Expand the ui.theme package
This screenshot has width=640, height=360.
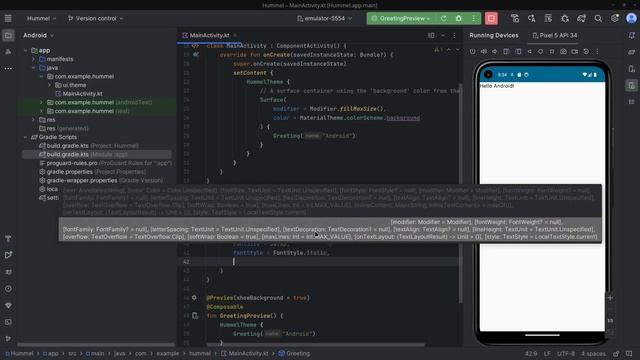[49, 85]
